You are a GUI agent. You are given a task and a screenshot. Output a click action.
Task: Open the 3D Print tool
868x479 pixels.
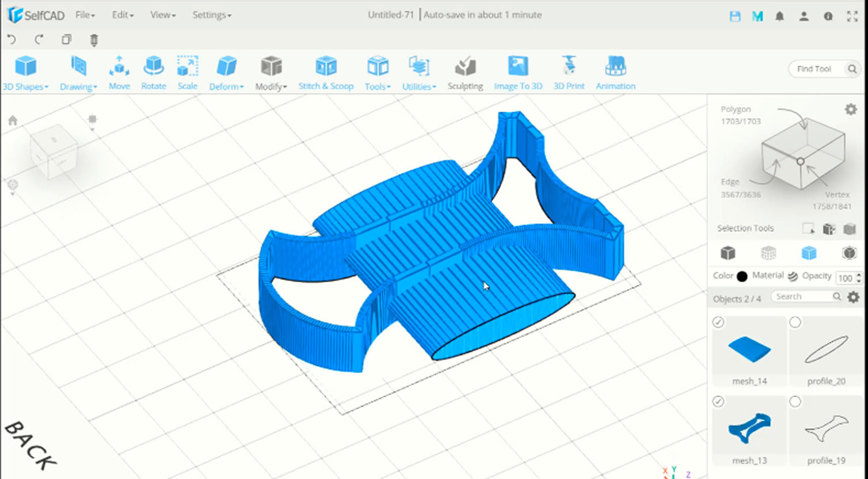point(569,73)
